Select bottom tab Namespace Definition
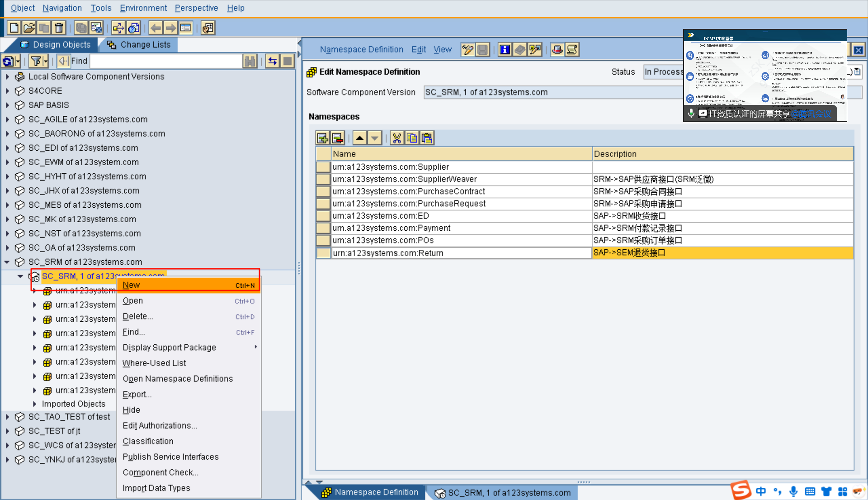The width and height of the screenshot is (868, 500). point(370,492)
